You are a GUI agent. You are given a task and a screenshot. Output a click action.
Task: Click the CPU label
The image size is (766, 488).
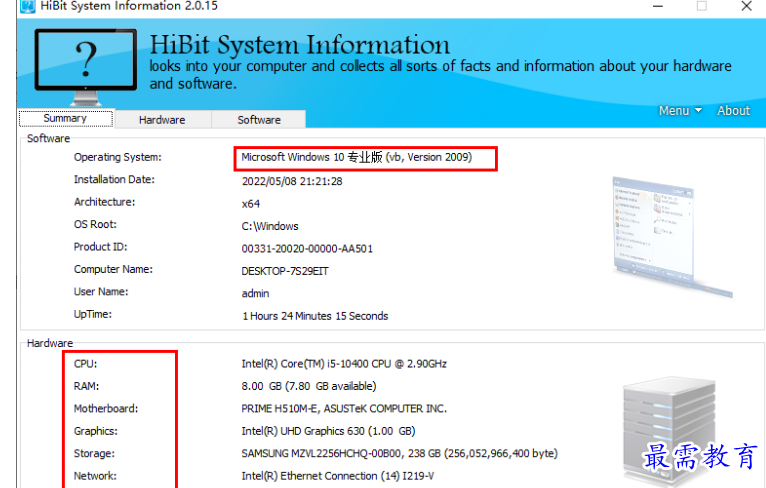(x=85, y=364)
